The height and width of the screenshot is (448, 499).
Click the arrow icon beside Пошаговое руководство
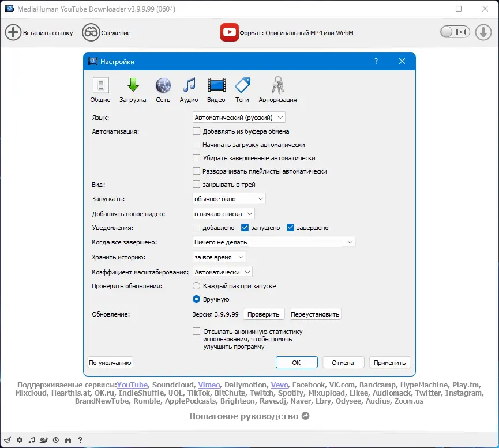pyautogui.click(x=306, y=416)
